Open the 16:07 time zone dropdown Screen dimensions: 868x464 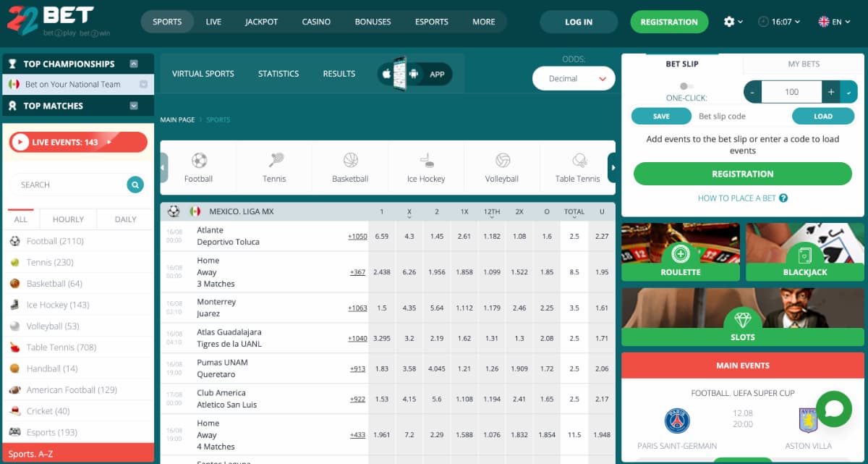[779, 22]
